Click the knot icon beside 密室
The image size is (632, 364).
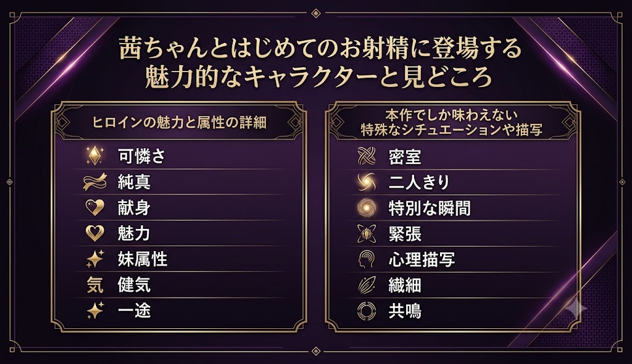367,156
